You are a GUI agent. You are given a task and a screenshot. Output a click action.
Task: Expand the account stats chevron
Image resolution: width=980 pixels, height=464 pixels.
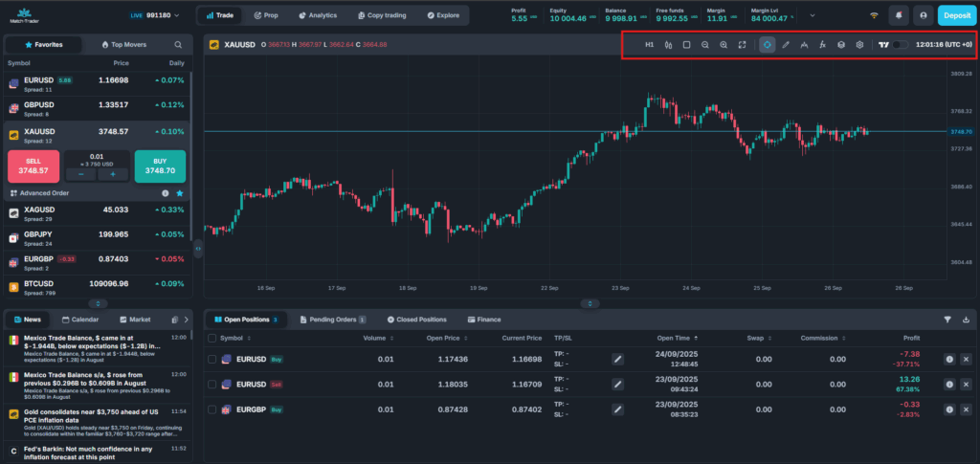click(813, 15)
